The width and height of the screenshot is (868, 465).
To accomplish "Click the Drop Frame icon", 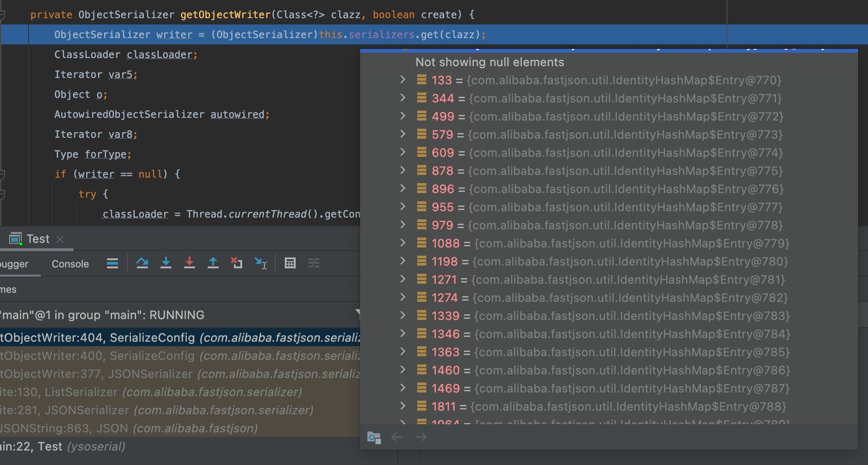I will [x=237, y=263].
